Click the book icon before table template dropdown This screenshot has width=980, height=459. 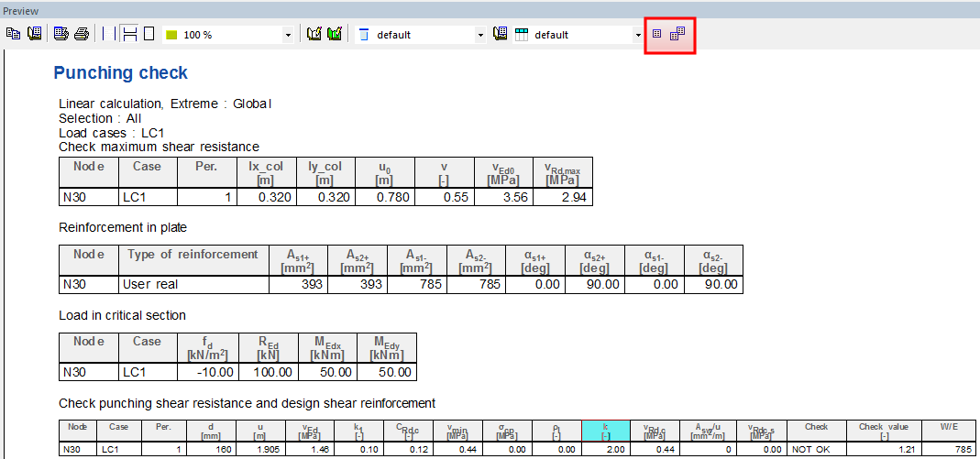click(501, 35)
